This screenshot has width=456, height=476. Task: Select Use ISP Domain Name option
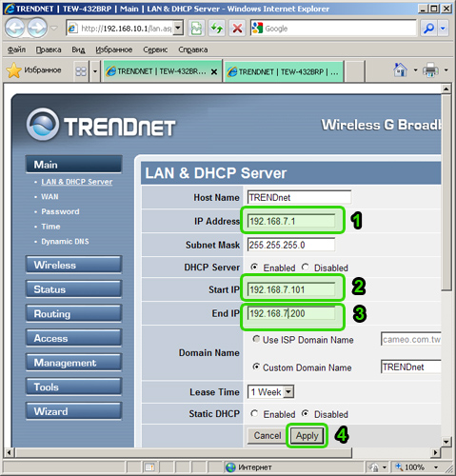coord(256,339)
